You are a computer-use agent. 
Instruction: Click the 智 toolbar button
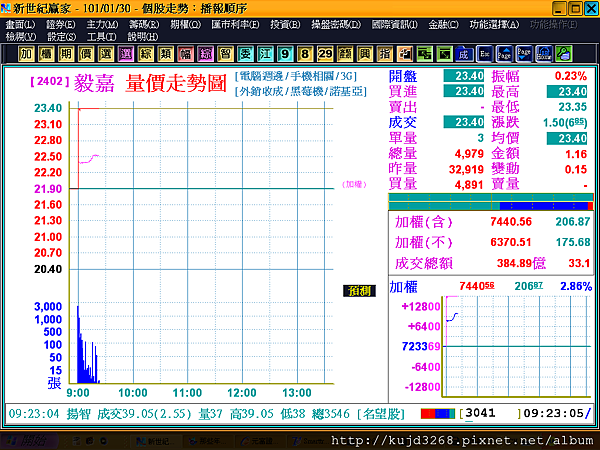tap(225, 54)
